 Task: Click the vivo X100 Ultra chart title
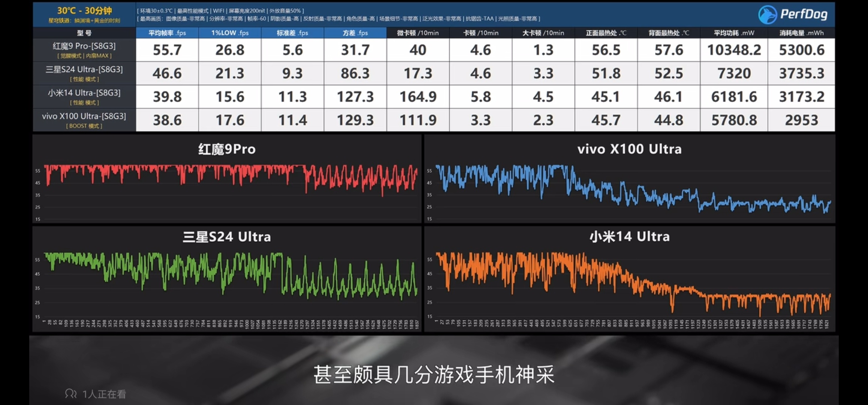(x=629, y=149)
